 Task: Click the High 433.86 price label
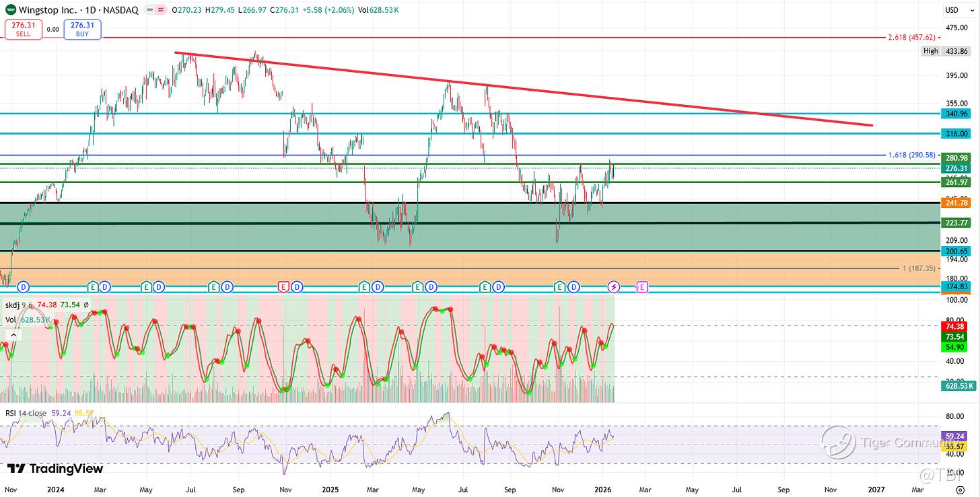[x=947, y=51]
